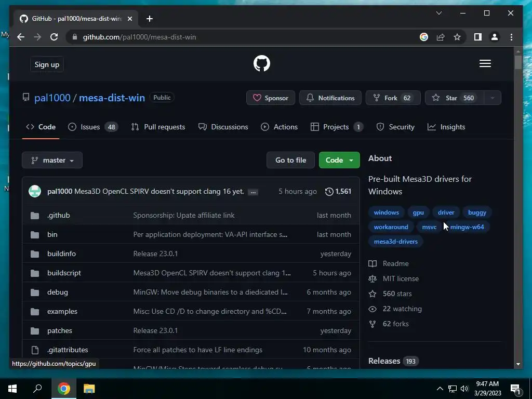Open the .github folder icon
532x399 pixels.
point(35,216)
